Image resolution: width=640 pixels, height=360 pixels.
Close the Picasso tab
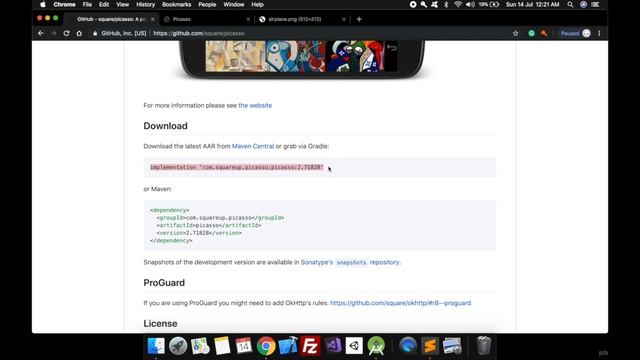tap(248, 19)
